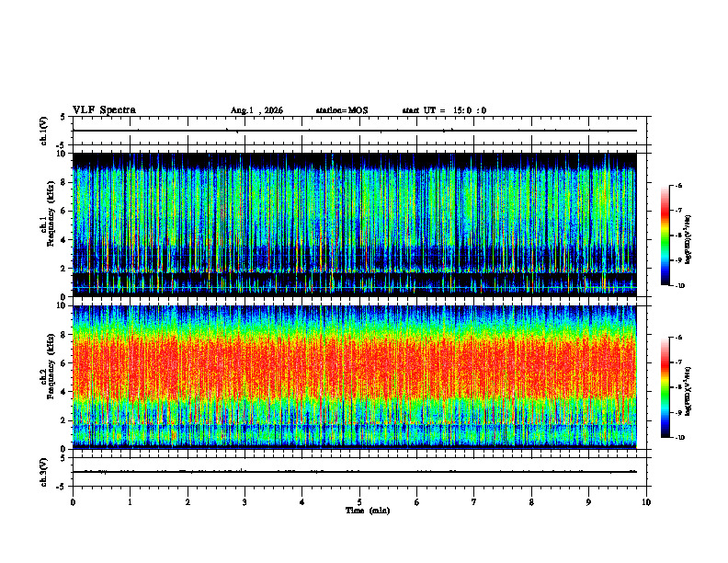
Task: Click the ch.3(V) waveform panel label
Action: [44, 472]
